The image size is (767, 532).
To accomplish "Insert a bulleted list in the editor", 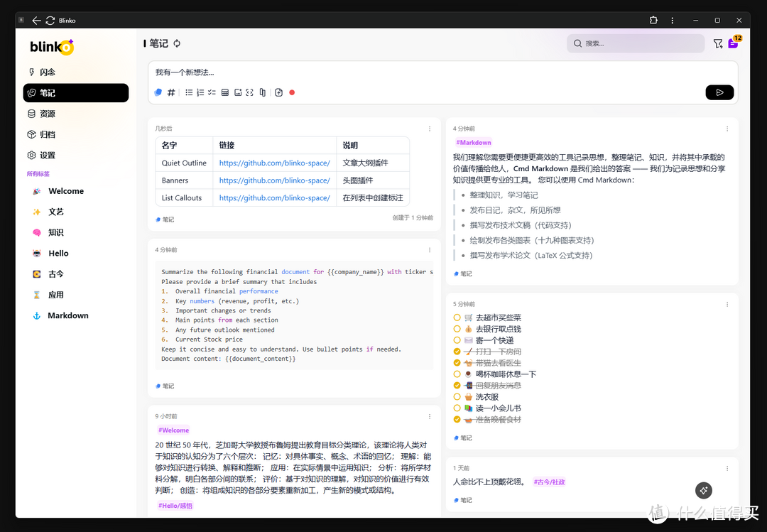I will tap(189, 92).
